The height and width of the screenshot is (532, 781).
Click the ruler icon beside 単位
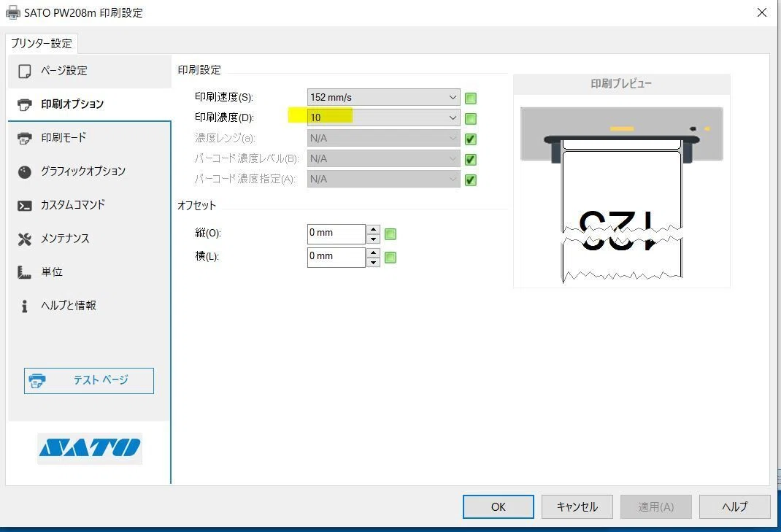(24, 272)
